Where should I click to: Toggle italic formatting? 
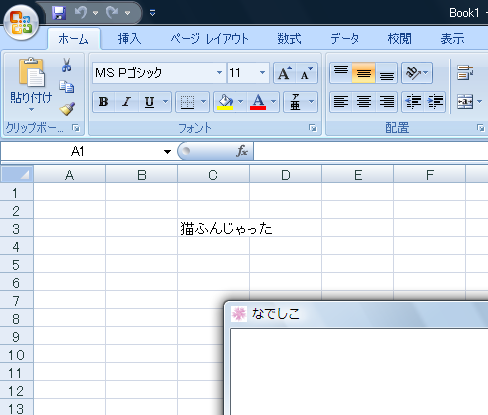click(x=126, y=102)
